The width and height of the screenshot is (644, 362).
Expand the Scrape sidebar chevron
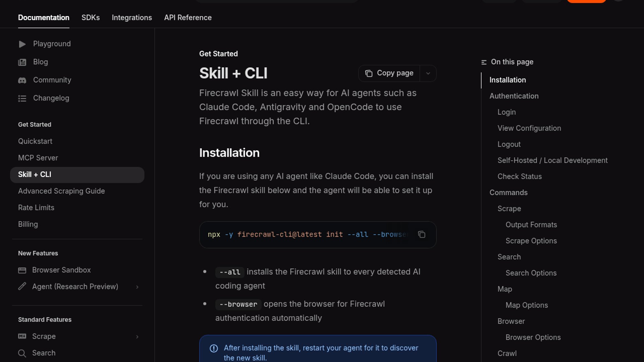tap(137, 337)
